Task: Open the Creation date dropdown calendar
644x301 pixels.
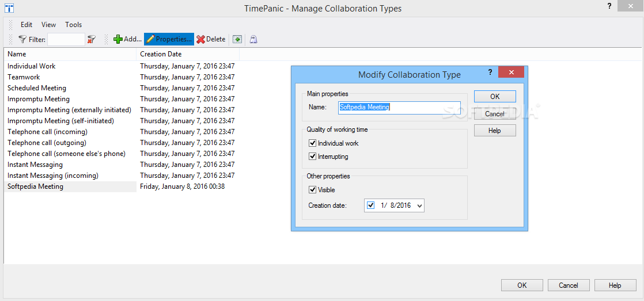Action: pyautogui.click(x=419, y=206)
